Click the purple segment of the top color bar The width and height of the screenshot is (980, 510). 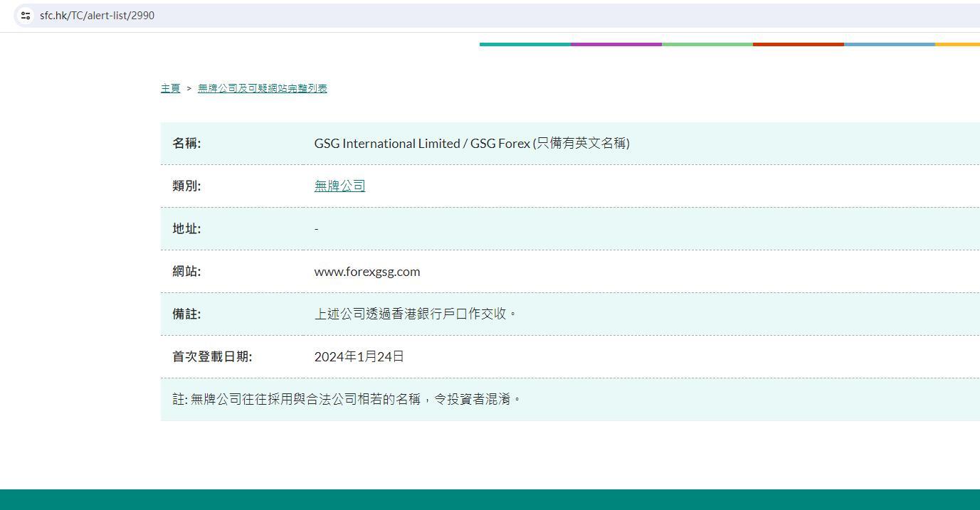coord(616,44)
